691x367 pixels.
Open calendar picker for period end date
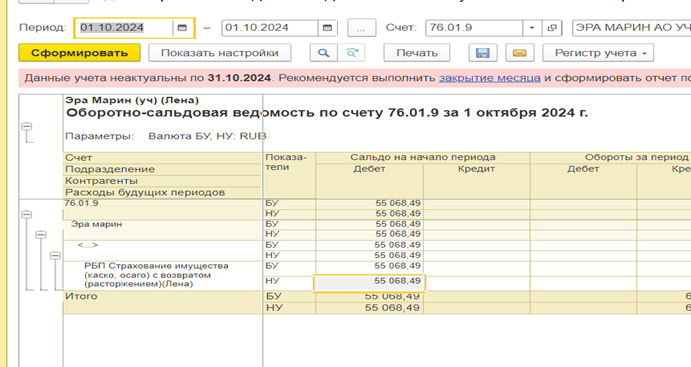pos(327,28)
